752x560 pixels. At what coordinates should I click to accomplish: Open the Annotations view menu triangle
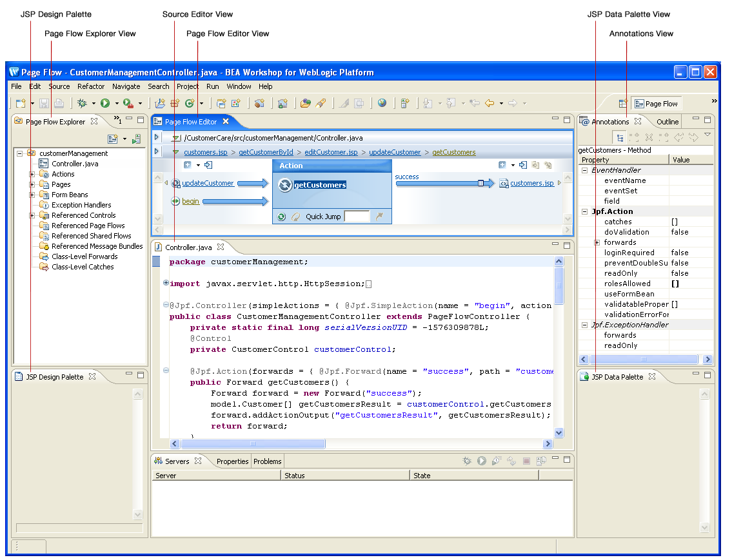click(x=707, y=135)
